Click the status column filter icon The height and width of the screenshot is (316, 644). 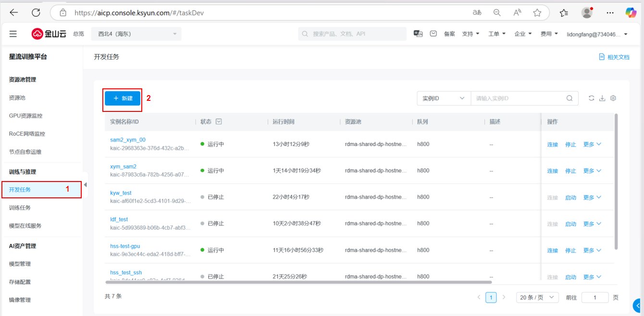pos(219,122)
